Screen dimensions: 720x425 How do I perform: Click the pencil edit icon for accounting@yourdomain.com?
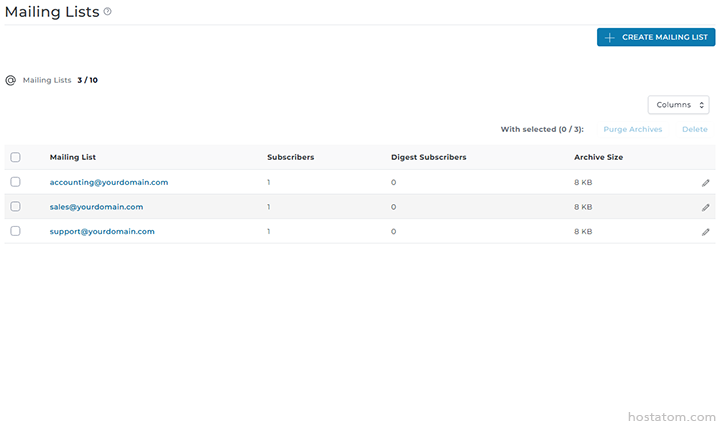point(705,183)
